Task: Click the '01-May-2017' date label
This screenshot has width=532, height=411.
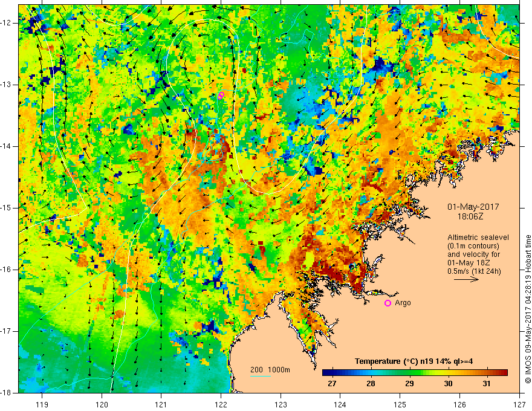Action: point(473,207)
